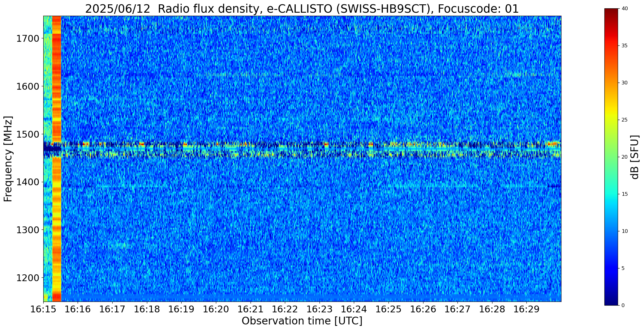The image size is (644, 330).
Task: Click the colorbar tick label 25
Action: click(625, 120)
